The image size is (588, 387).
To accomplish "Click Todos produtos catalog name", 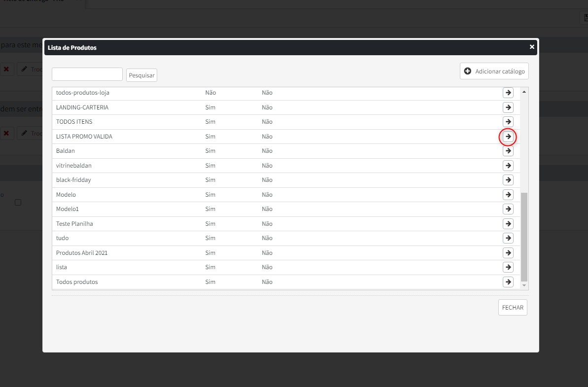I will pos(77,281).
